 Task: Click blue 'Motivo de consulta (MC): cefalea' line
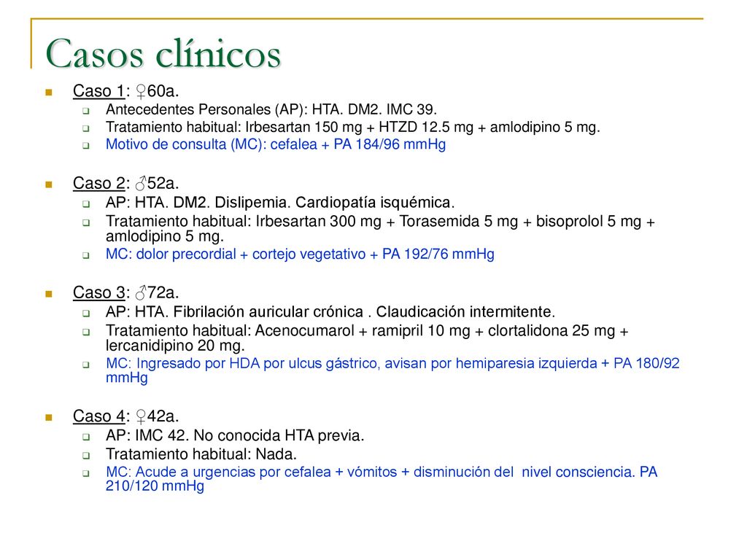point(276,144)
